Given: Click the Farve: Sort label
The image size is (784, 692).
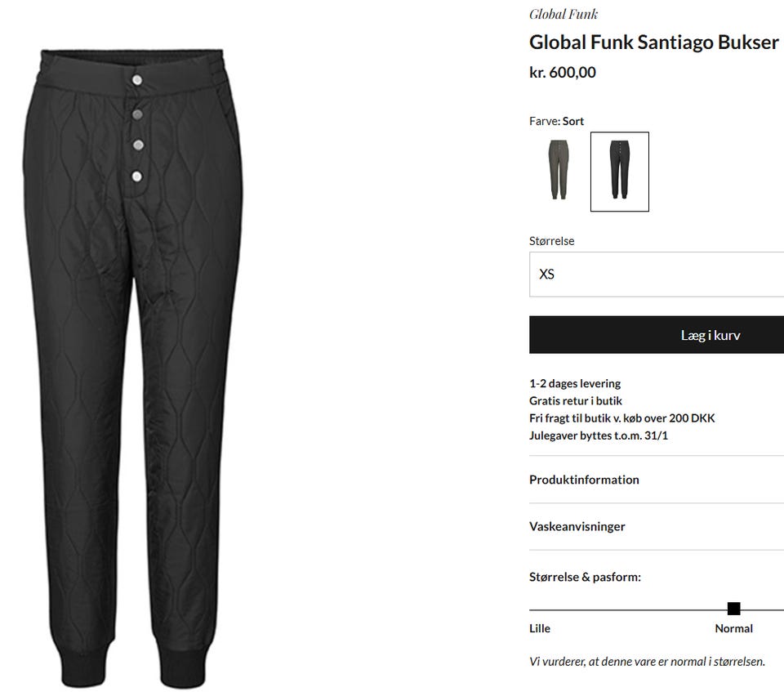Looking at the screenshot, I should click(x=556, y=121).
